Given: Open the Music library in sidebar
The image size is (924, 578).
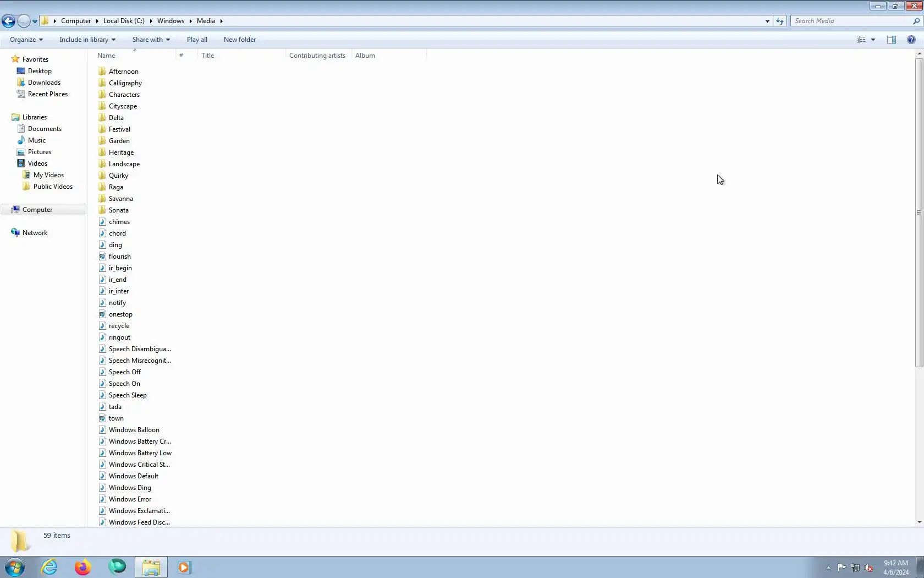Looking at the screenshot, I should click(37, 140).
